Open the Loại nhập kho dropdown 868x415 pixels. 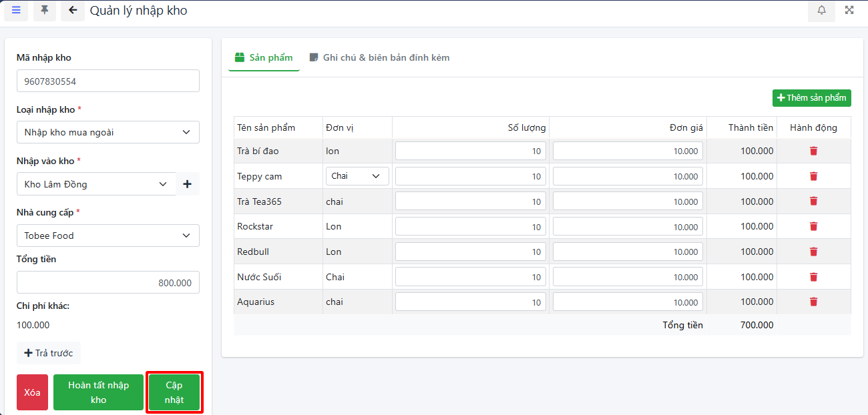click(107, 132)
